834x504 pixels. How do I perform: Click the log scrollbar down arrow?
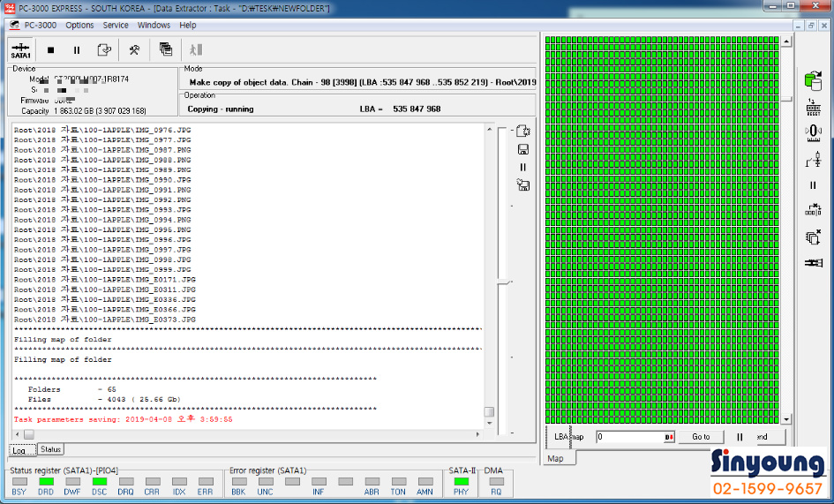coord(489,424)
